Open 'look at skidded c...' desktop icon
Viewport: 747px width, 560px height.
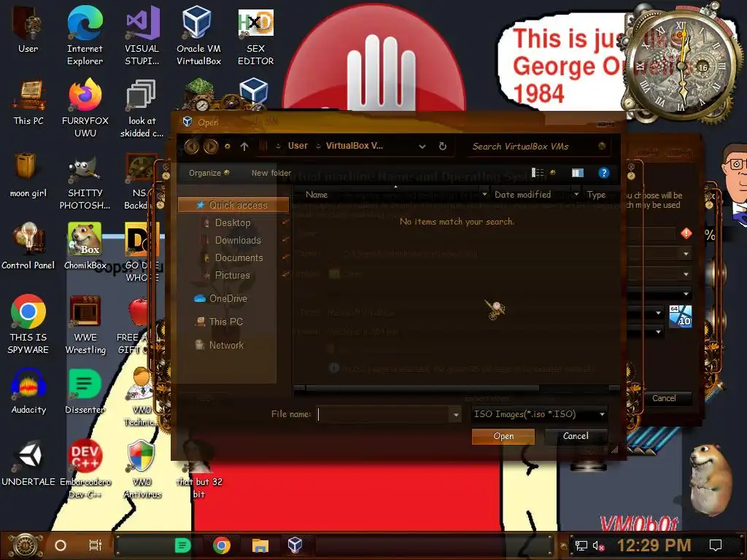(142, 108)
